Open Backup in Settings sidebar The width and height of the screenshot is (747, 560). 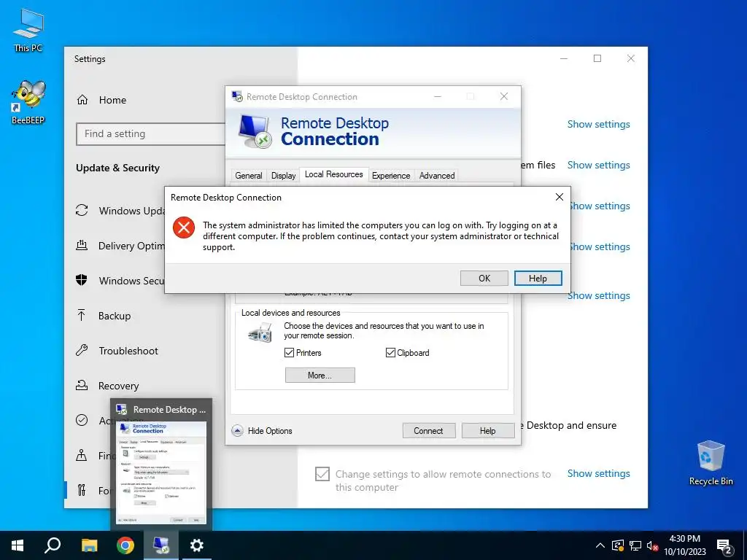[x=104, y=316]
